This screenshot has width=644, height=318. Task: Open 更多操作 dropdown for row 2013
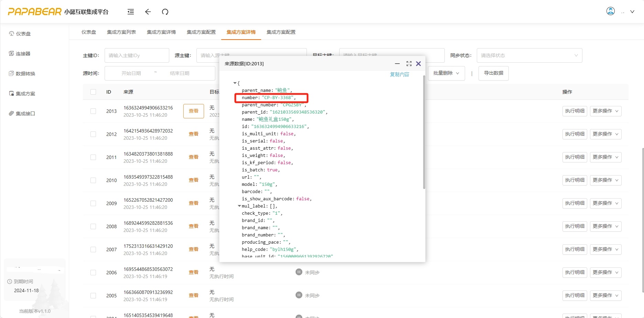[605, 111]
